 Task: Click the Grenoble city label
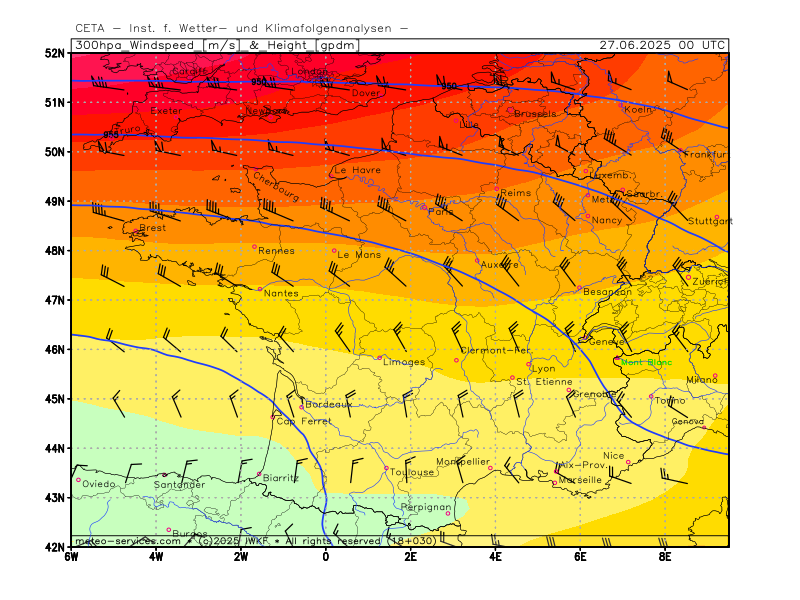click(x=594, y=394)
